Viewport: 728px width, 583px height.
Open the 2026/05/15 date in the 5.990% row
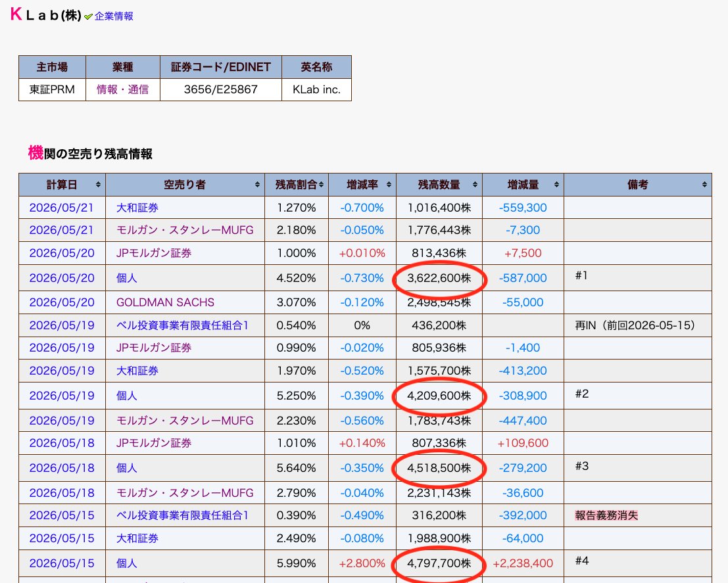62,563
